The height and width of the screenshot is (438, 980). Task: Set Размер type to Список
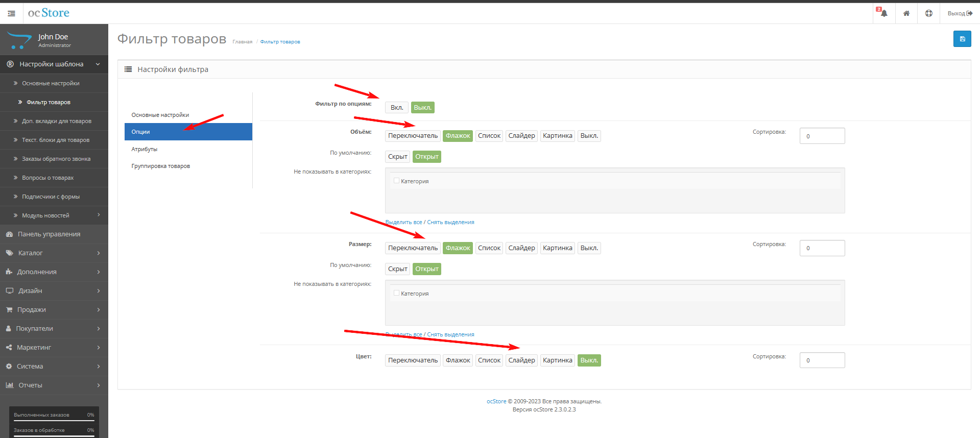(x=489, y=248)
